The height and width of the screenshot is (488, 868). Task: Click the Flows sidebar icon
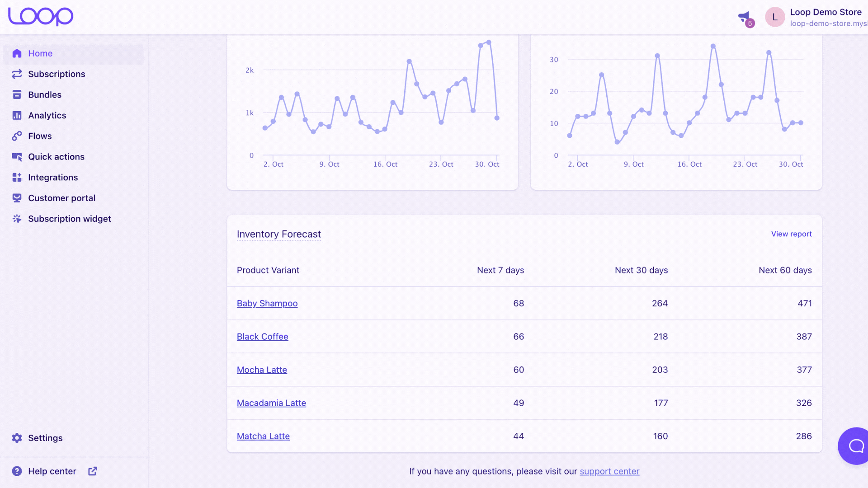click(17, 136)
